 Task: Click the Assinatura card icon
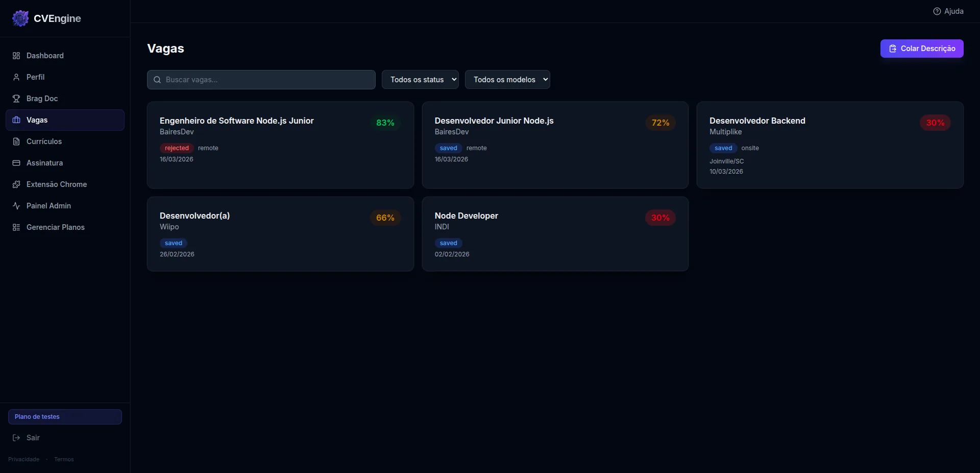(16, 163)
